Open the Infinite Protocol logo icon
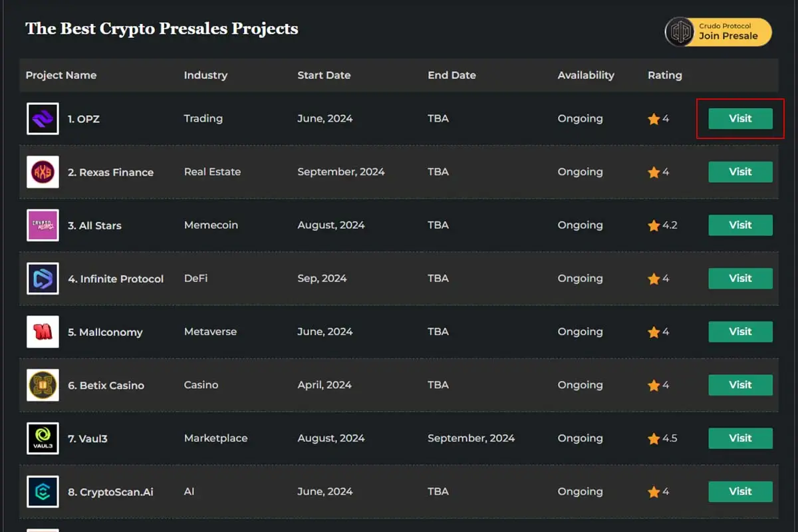798x532 pixels. [x=42, y=278]
